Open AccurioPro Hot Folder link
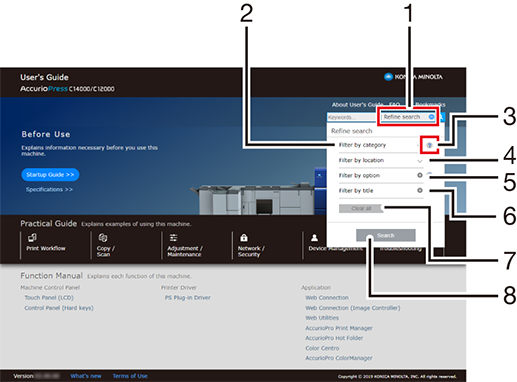 tap(334, 338)
